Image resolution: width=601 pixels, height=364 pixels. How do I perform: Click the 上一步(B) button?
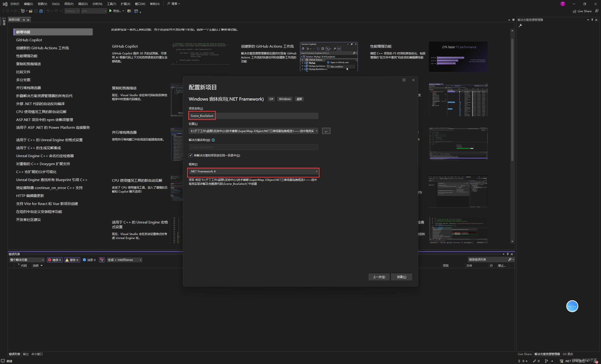click(x=379, y=277)
